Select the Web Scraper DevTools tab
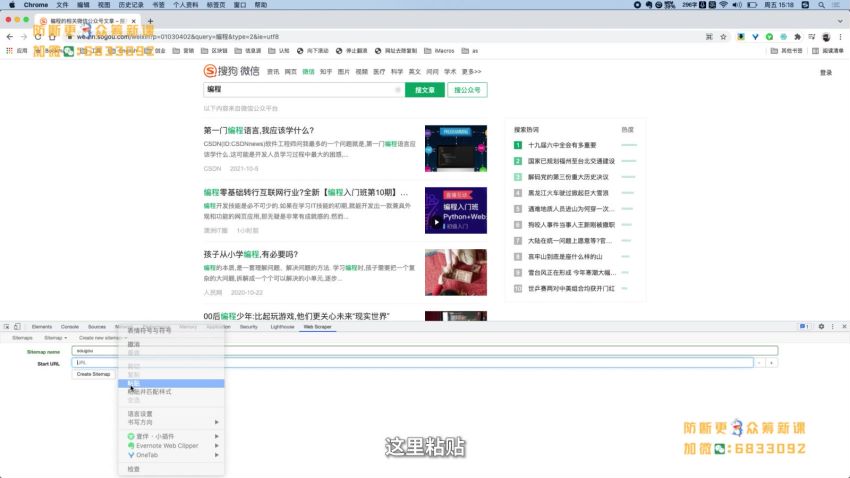850x478 pixels. point(318,327)
